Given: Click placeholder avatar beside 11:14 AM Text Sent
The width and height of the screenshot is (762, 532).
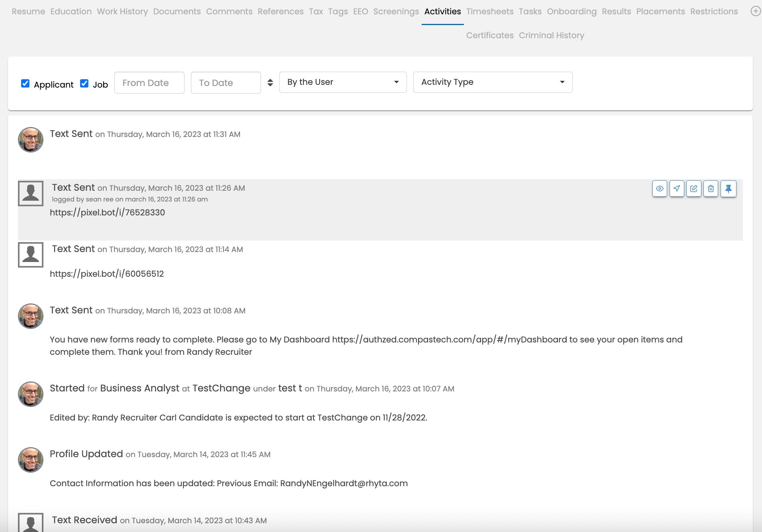Looking at the screenshot, I should [31, 255].
